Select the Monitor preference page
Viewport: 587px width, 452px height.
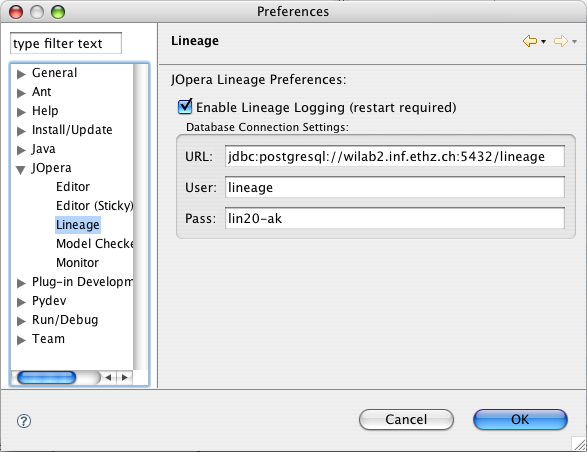(77, 263)
